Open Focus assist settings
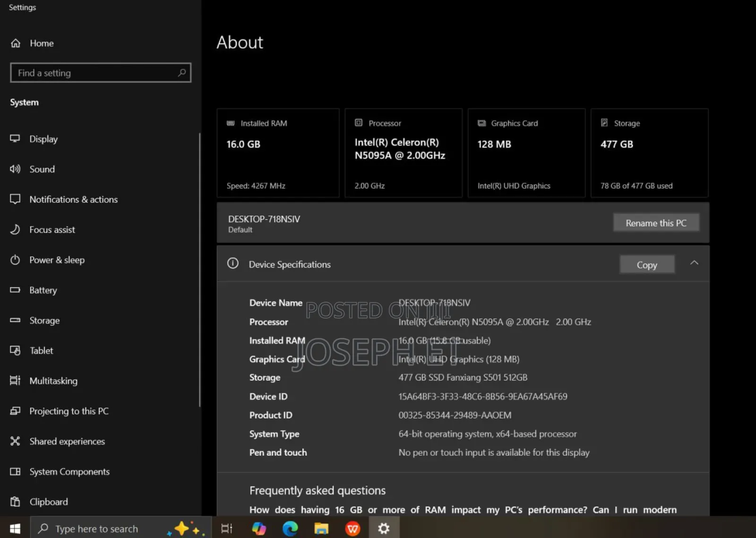The height and width of the screenshot is (538, 756). (52, 229)
